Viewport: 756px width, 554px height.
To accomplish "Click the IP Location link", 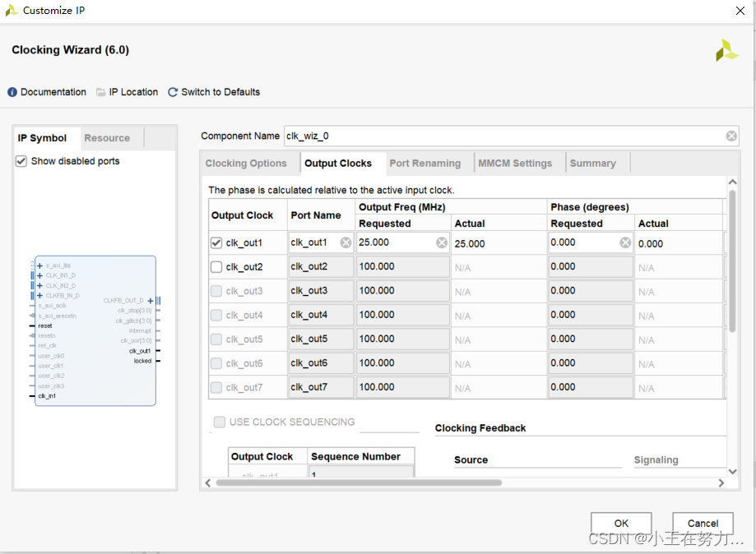I will pos(133,92).
